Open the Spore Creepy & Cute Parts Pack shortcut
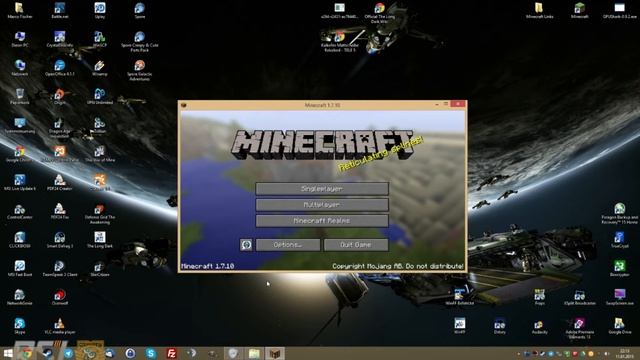The height and width of the screenshot is (360, 640). coord(140,42)
